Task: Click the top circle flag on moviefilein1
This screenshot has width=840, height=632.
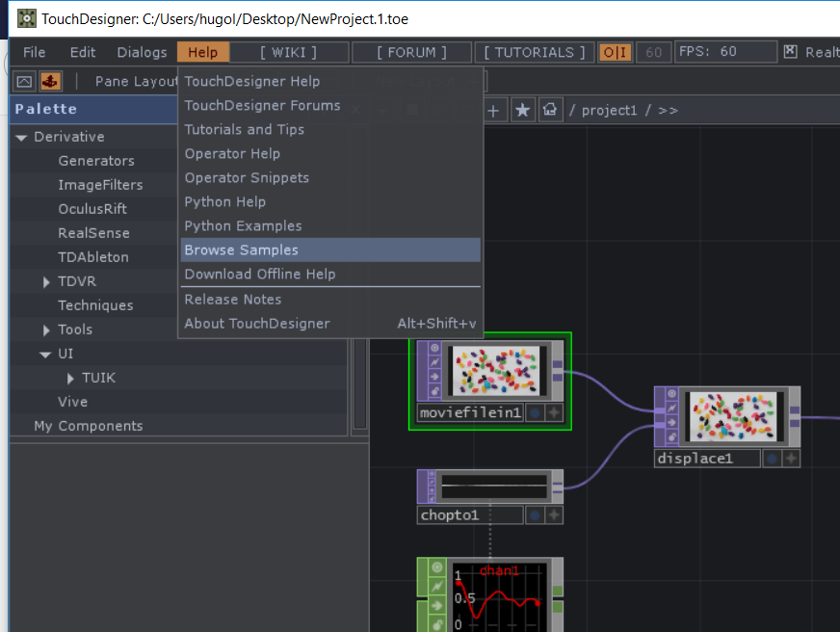Action: point(435,348)
